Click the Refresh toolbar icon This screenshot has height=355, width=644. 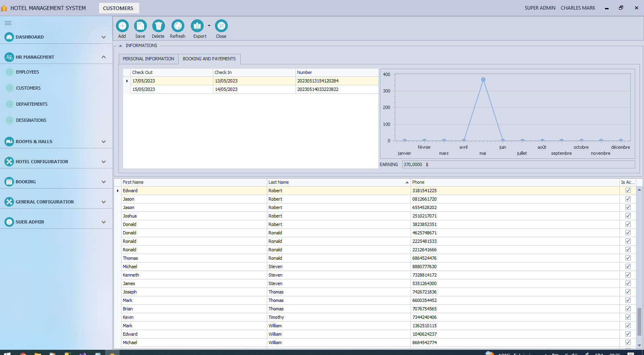click(x=178, y=26)
